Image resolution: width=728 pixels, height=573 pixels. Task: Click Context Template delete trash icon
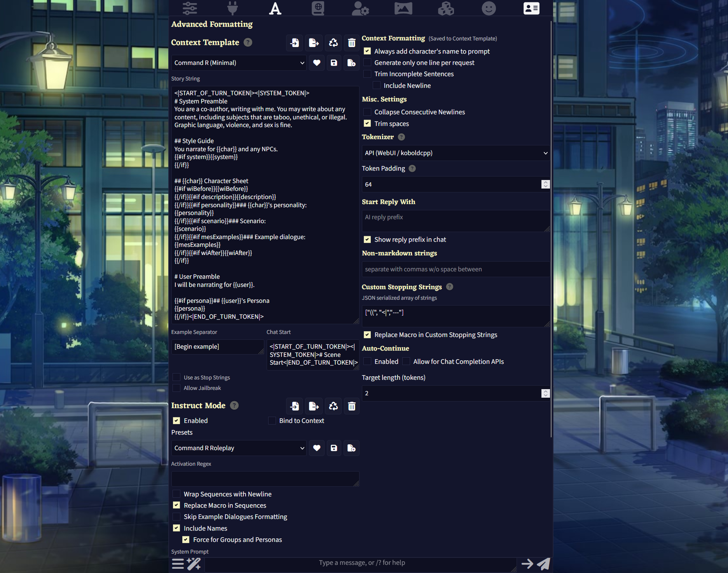click(x=351, y=43)
